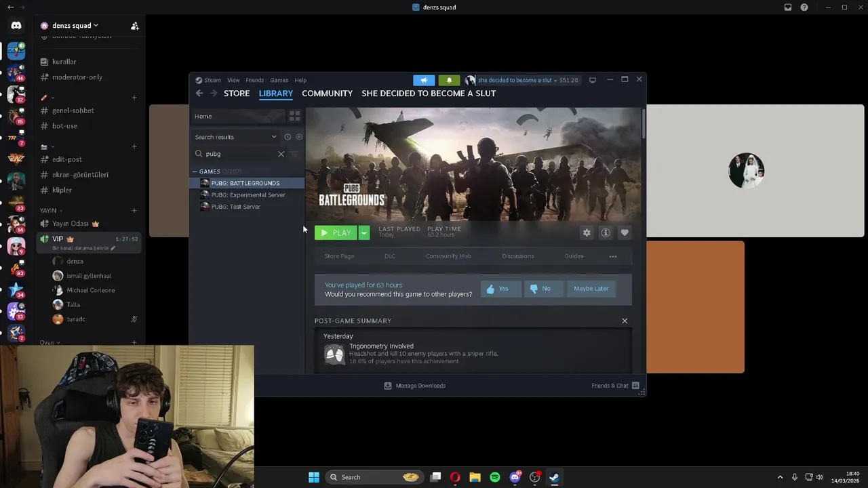
Task: Open PUBG Guides link
Action: coord(574,256)
